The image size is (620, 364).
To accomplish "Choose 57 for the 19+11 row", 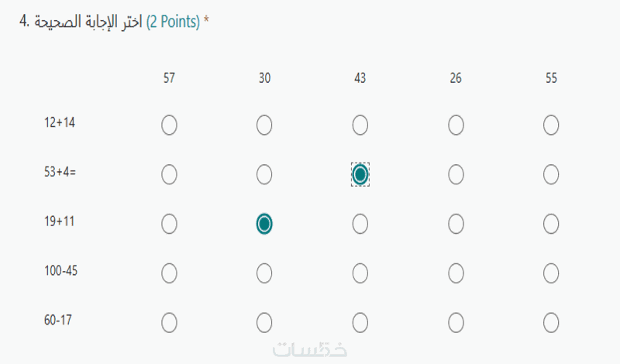I will coord(169,224).
